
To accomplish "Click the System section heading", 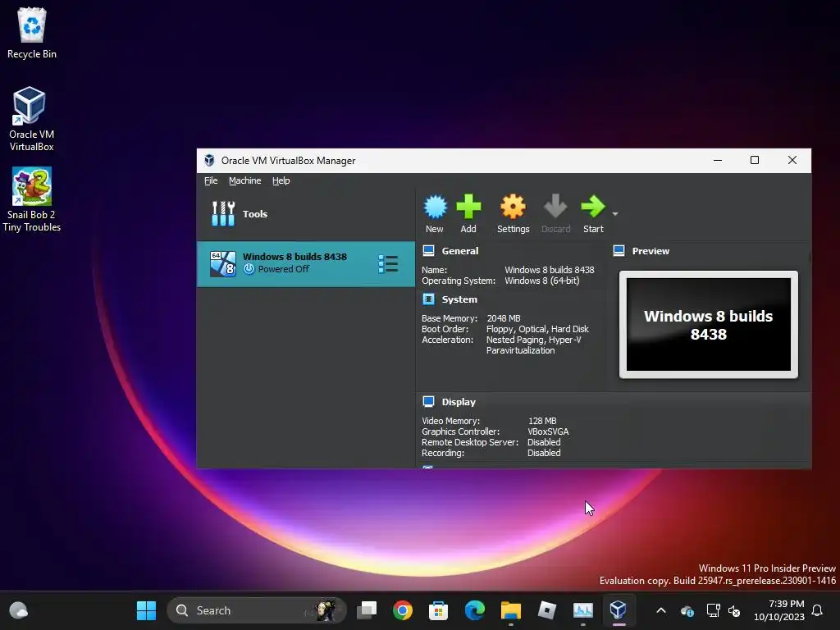I will [459, 299].
